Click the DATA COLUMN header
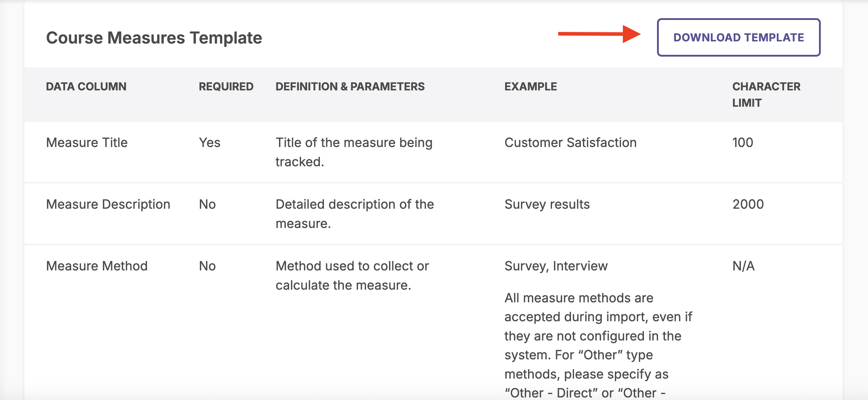 point(86,86)
